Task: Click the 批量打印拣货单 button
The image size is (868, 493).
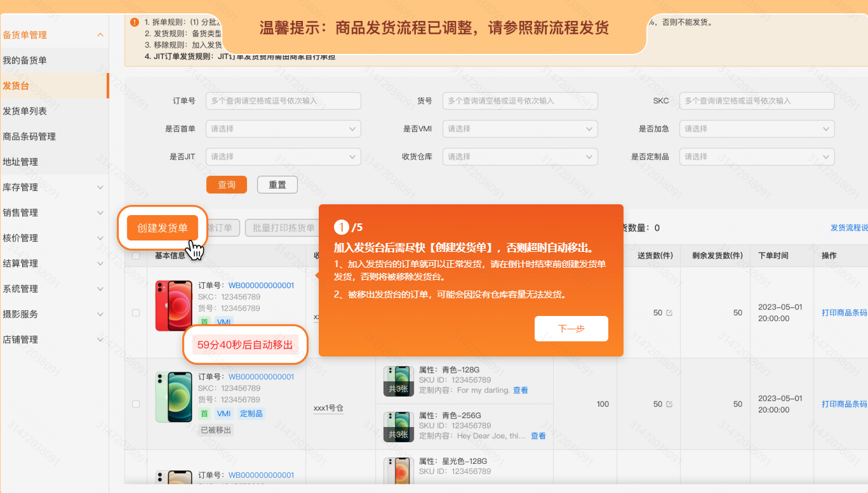Action: [x=283, y=228]
